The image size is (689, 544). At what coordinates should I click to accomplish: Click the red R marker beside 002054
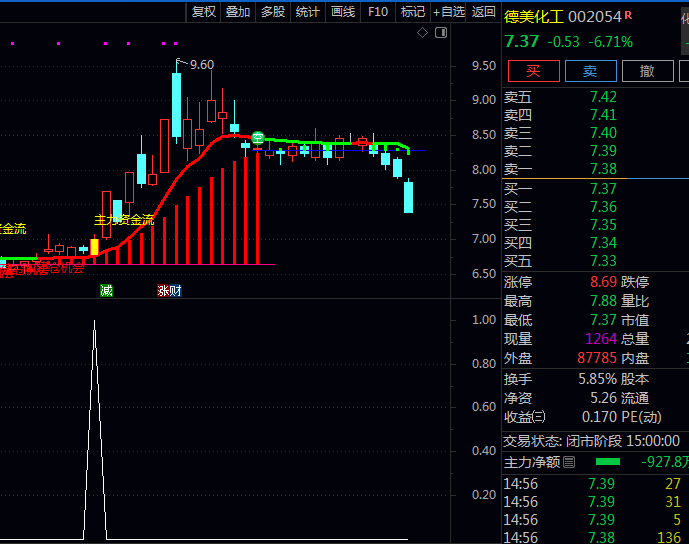(629, 15)
